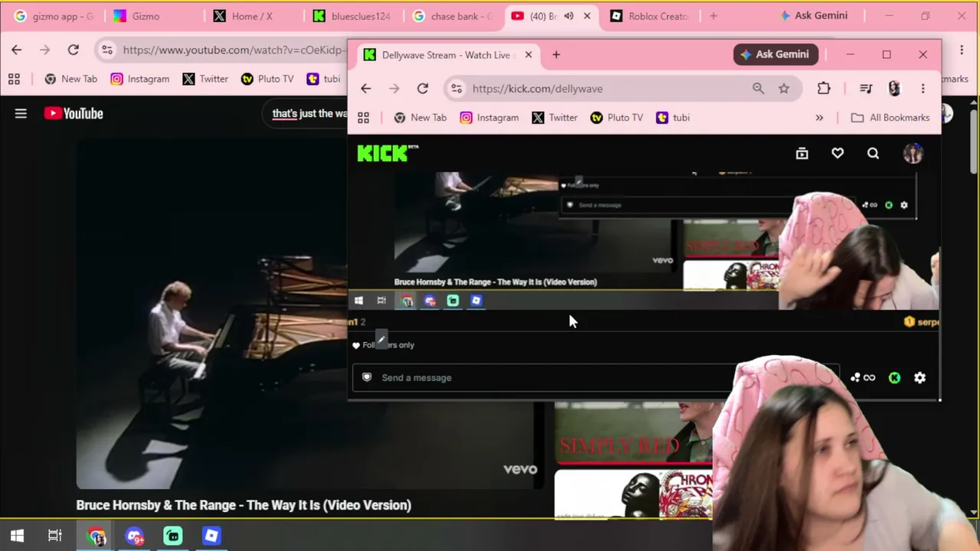This screenshot has width=980, height=551.
Task: Open the Kick home logo
Action: tap(387, 153)
